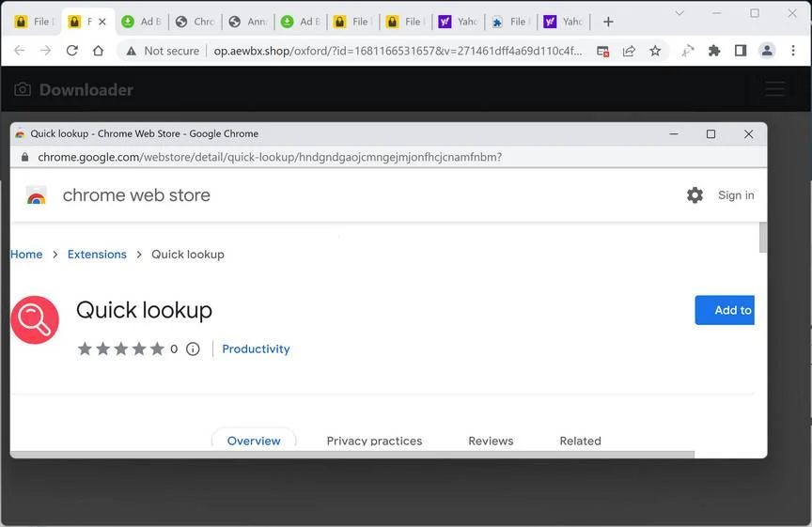The width and height of the screenshot is (812, 527).
Task: Open the Productivity category link
Action: coord(256,349)
